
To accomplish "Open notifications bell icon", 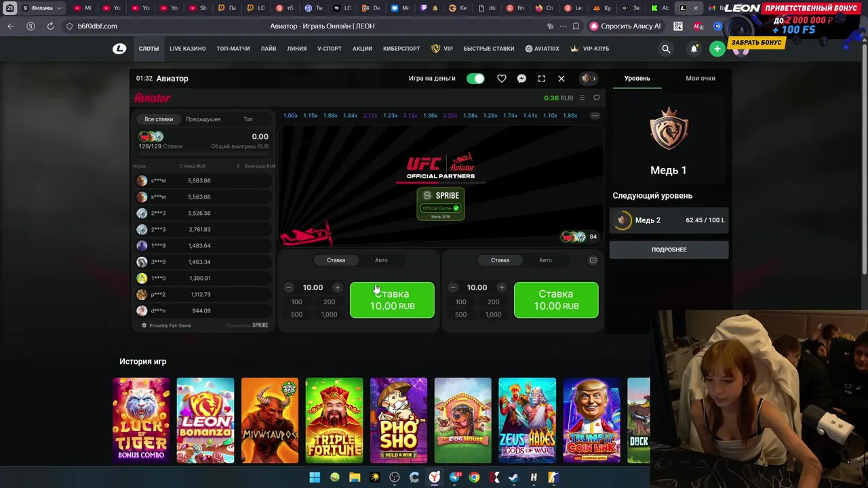I will pyautogui.click(x=694, y=49).
